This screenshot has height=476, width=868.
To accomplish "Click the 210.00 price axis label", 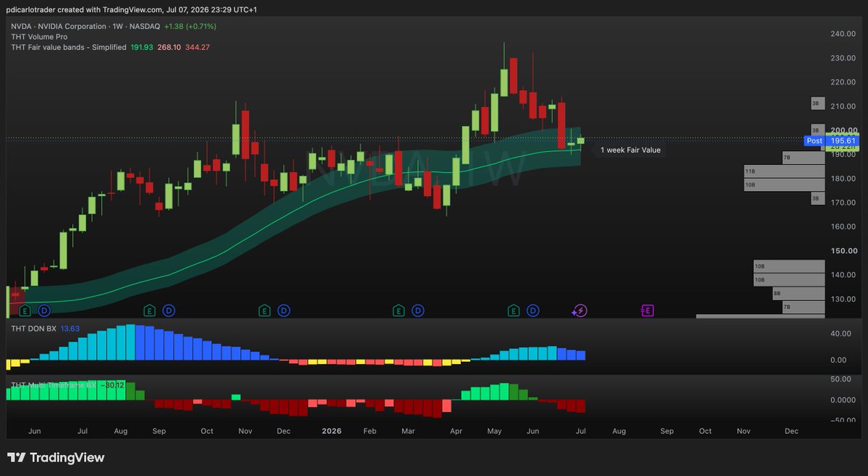I will [843, 106].
